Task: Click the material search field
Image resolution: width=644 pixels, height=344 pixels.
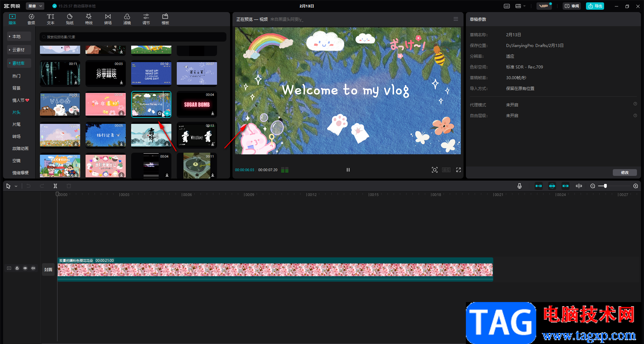Action: (133, 37)
